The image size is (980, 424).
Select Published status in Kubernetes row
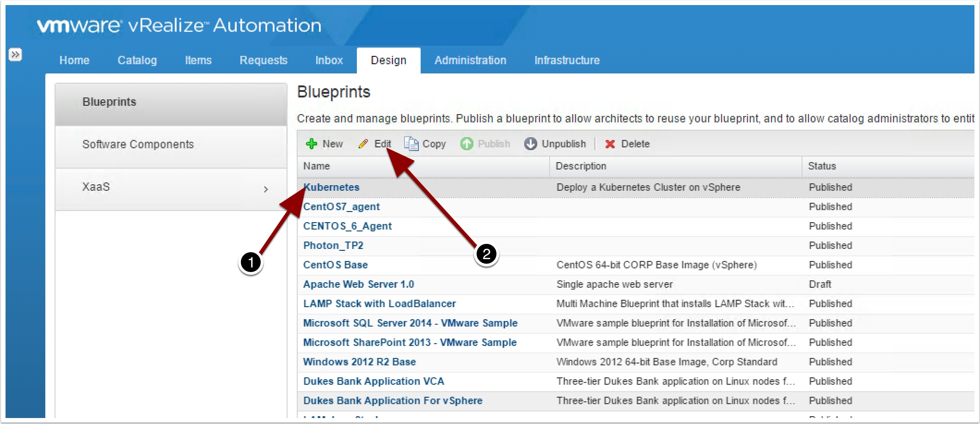point(831,188)
